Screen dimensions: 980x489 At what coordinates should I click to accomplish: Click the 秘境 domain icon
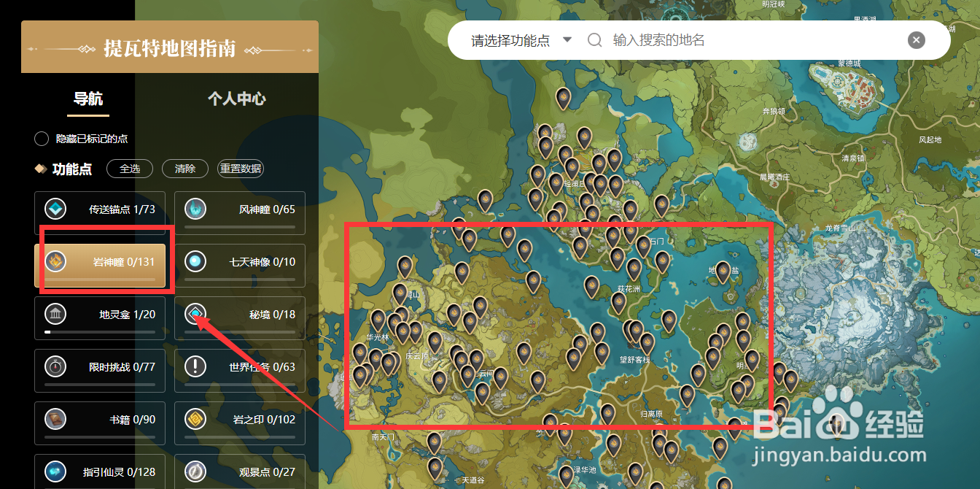(x=195, y=314)
